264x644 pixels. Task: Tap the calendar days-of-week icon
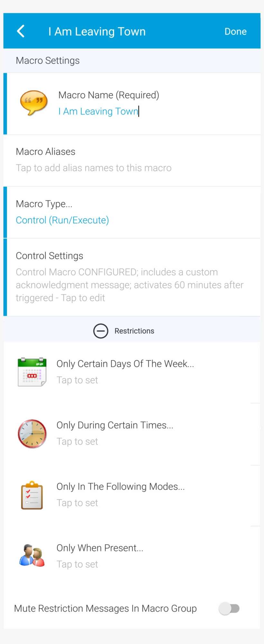click(x=32, y=372)
